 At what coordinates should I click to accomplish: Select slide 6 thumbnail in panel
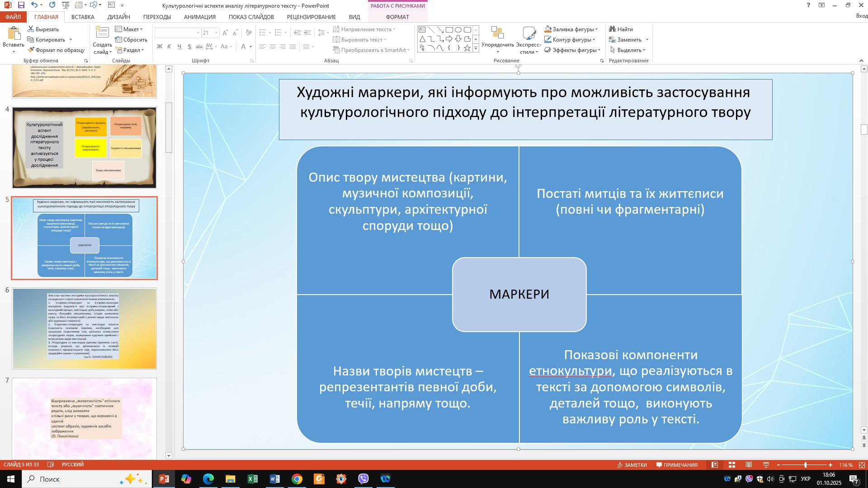(85, 328)
